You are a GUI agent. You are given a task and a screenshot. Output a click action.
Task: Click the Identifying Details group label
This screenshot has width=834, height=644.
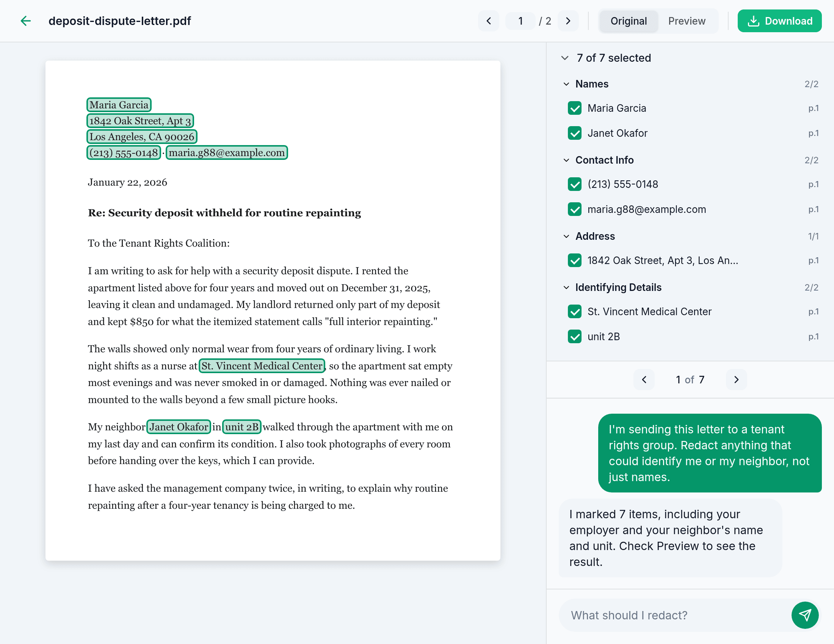click(x=618, y=288)
